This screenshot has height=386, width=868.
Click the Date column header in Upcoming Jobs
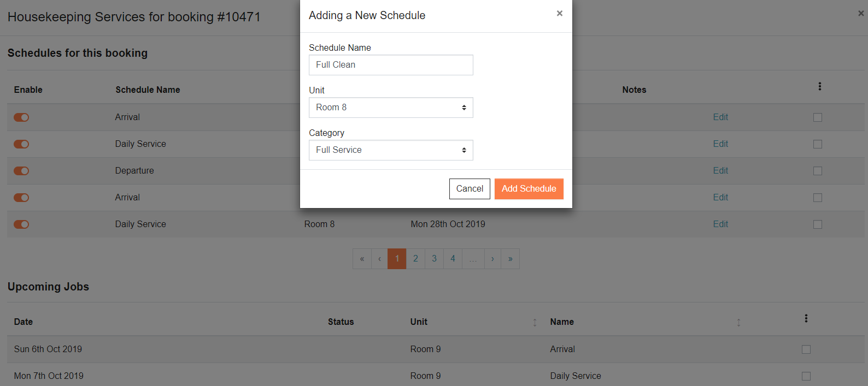24,322
